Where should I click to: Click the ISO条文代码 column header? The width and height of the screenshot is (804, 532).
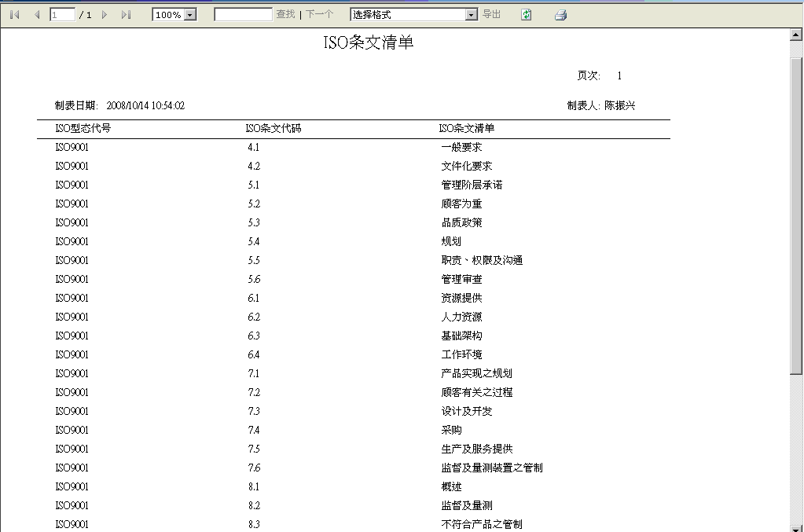[x=273, y=128]
